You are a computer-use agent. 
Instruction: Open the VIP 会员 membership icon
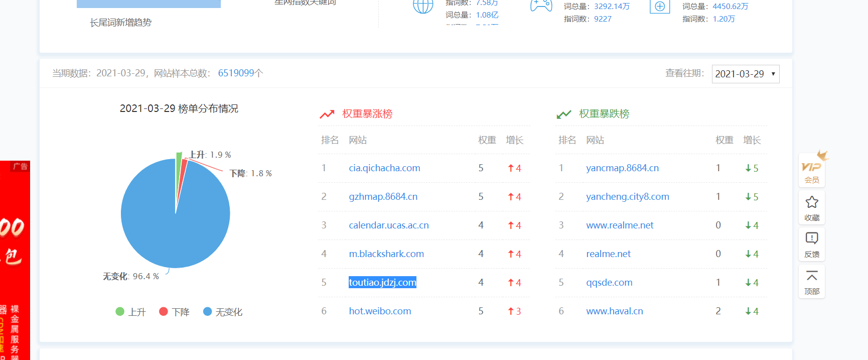click(x=811, y=171)
